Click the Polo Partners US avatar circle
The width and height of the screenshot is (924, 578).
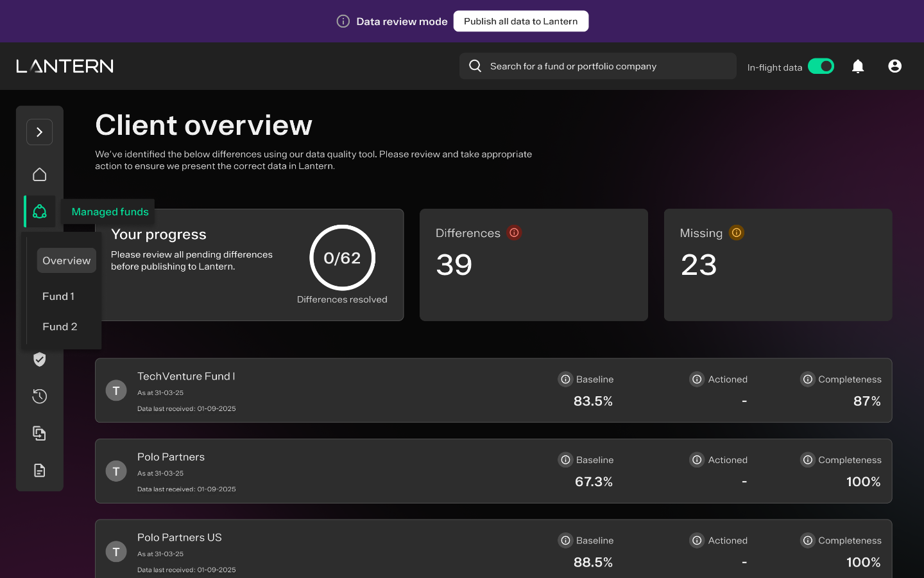[116, 552]
